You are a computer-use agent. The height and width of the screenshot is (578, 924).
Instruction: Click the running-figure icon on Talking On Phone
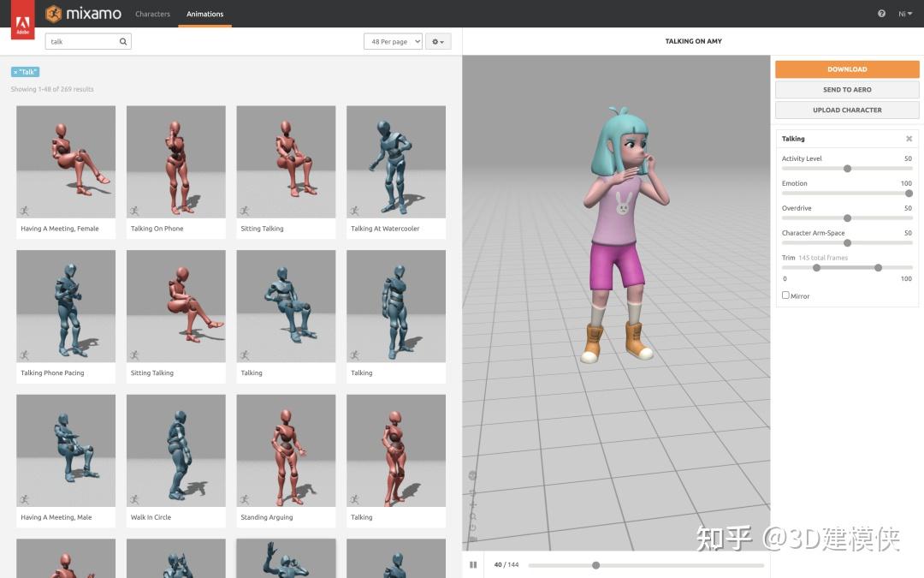coord(135,211)
